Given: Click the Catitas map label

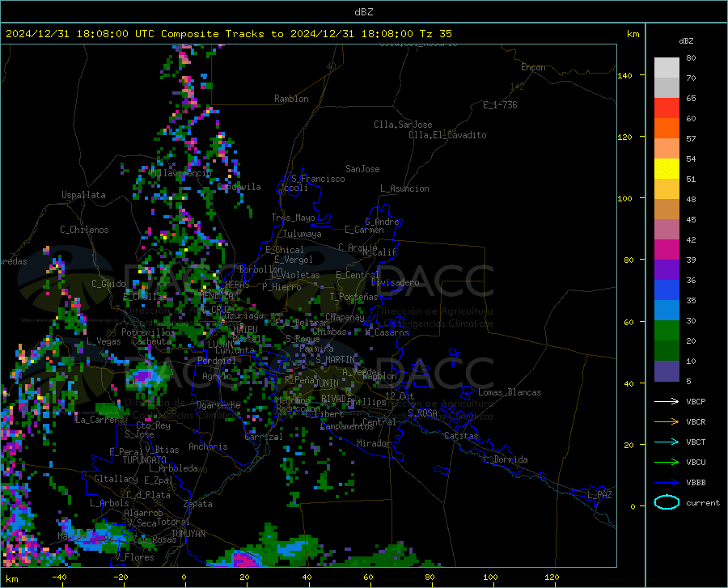Looking at the screenshot, I should coord(462,436).
